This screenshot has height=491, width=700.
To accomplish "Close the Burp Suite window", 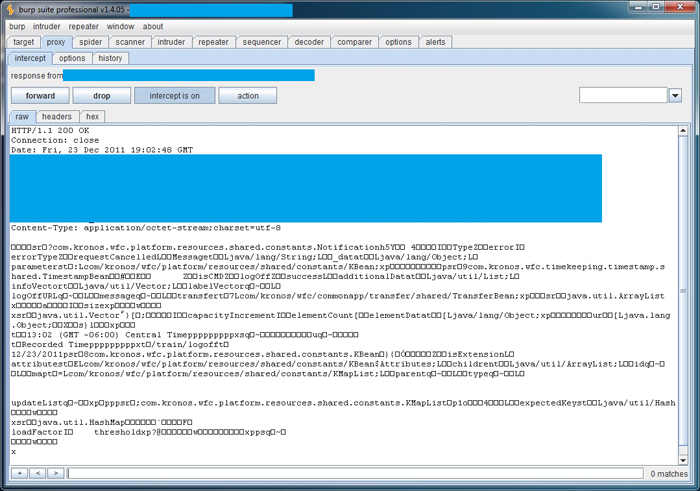I will click(x=680, y=7).
